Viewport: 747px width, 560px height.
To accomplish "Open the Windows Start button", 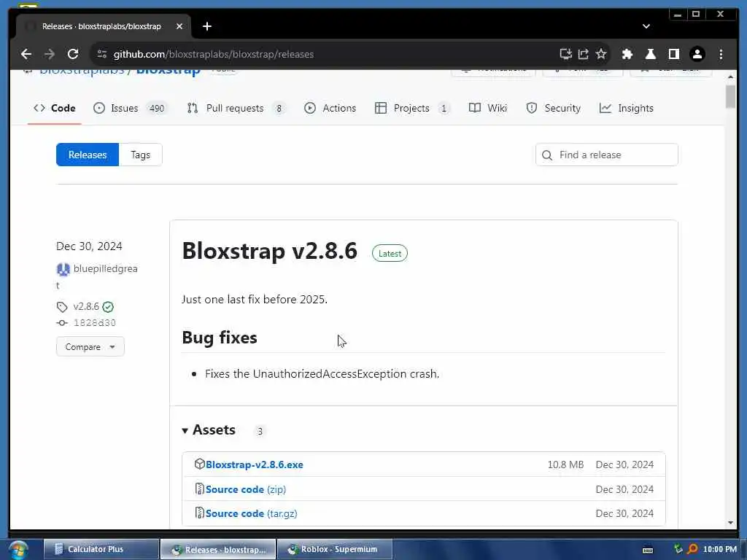I will [x=18, y=550].
